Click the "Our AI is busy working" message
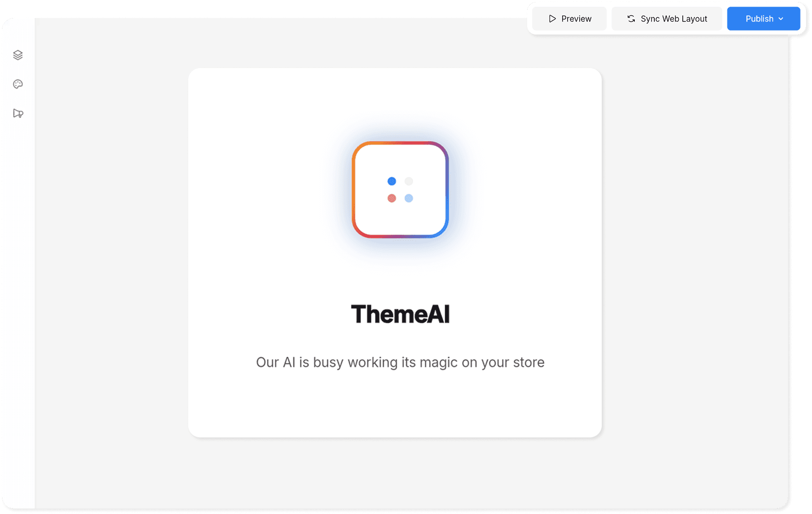Screen dimensions: 812x514 tap(400, 362)
